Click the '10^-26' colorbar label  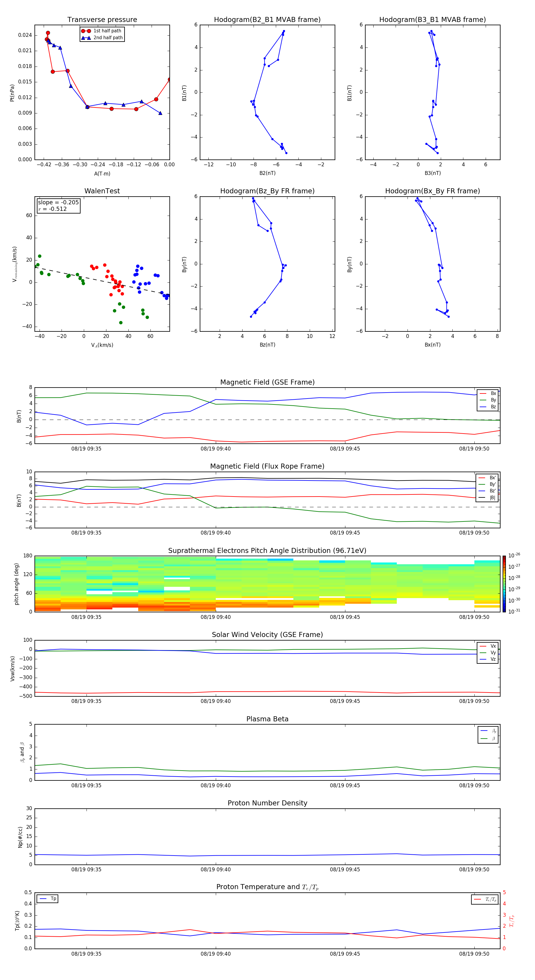[x=514, y=555]
